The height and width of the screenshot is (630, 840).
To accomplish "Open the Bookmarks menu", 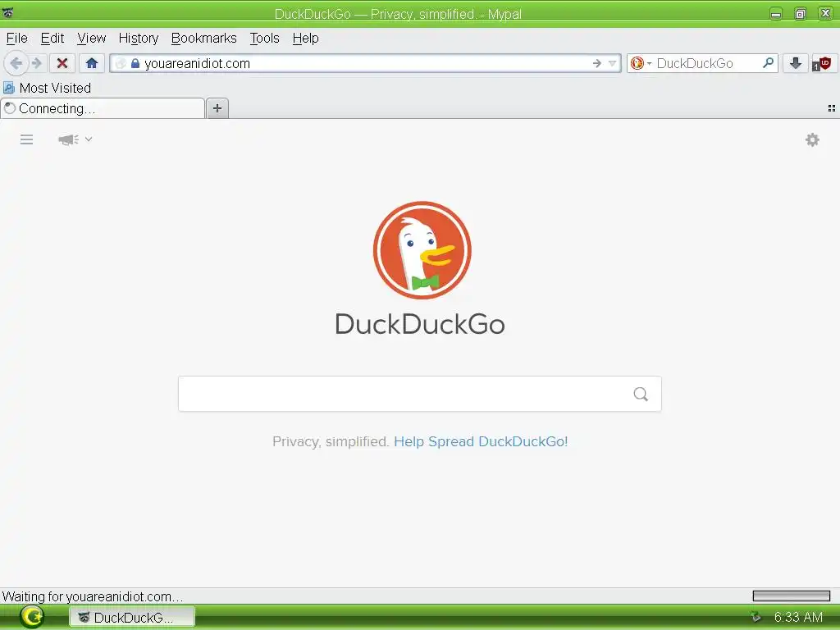I will (203, 38).
